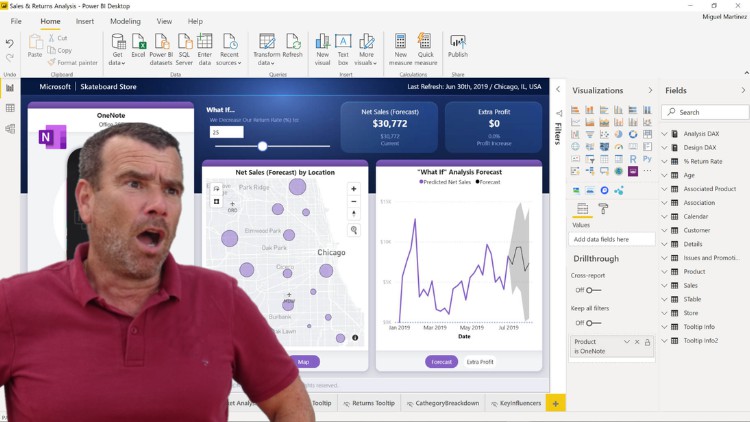Select the Extra Profit chart toggle
Screen dimensions: 750x422
coord(480,362)
